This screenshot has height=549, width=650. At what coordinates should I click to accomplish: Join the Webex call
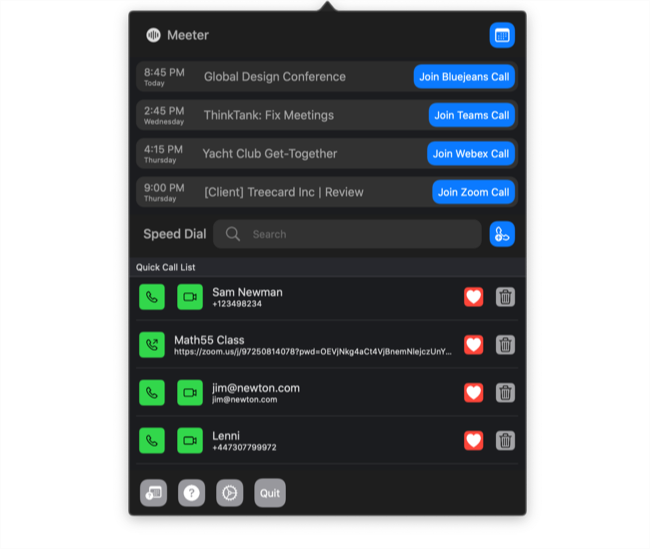471,154
